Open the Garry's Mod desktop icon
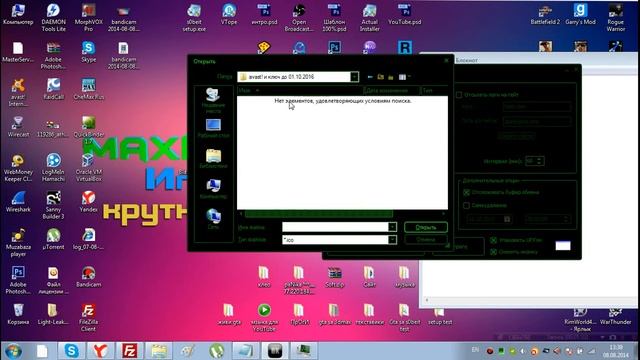 point(580,15)
